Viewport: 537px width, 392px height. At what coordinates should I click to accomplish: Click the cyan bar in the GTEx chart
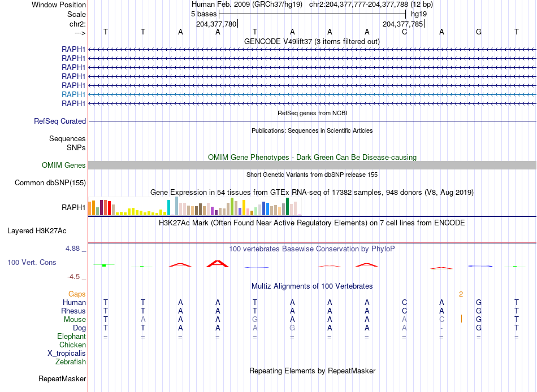(168, 207)
